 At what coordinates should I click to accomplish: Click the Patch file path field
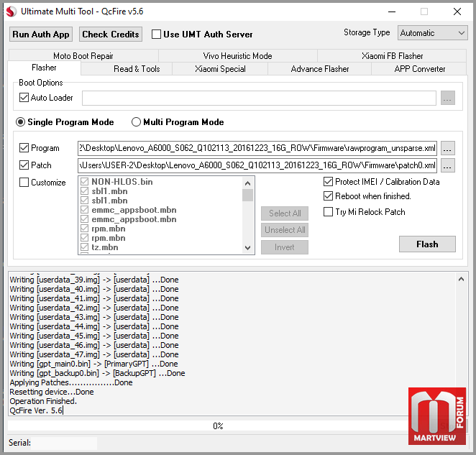coord(257,165)
